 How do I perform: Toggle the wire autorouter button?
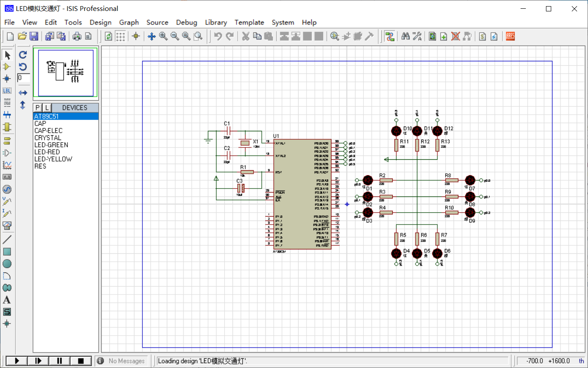[x=390, y=36]
